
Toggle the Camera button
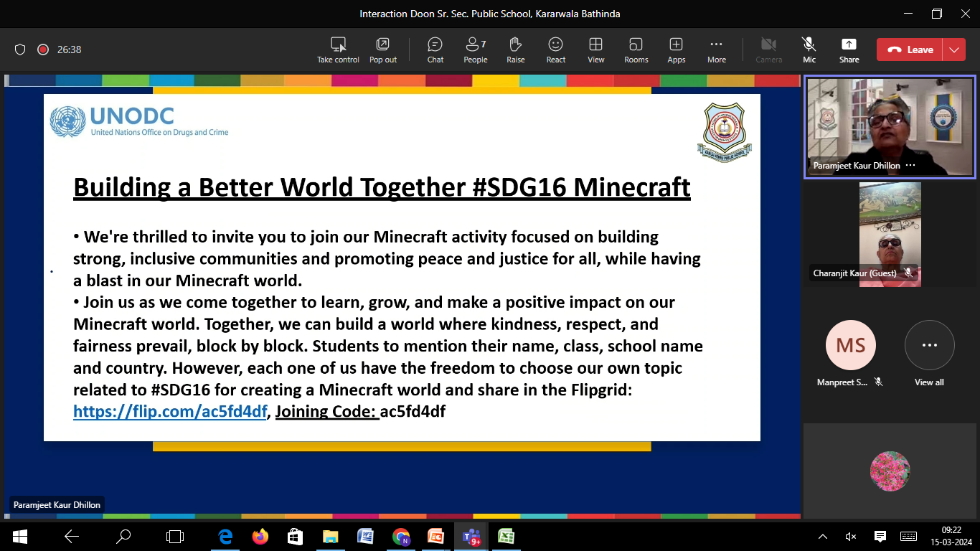[768, 50]
